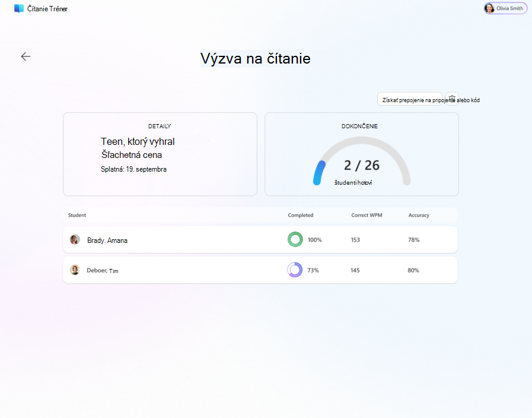The width and height of the screenshot is (532, 418).
Task: Click the 2 / 26 completion gauge
Action: [362, 161]
